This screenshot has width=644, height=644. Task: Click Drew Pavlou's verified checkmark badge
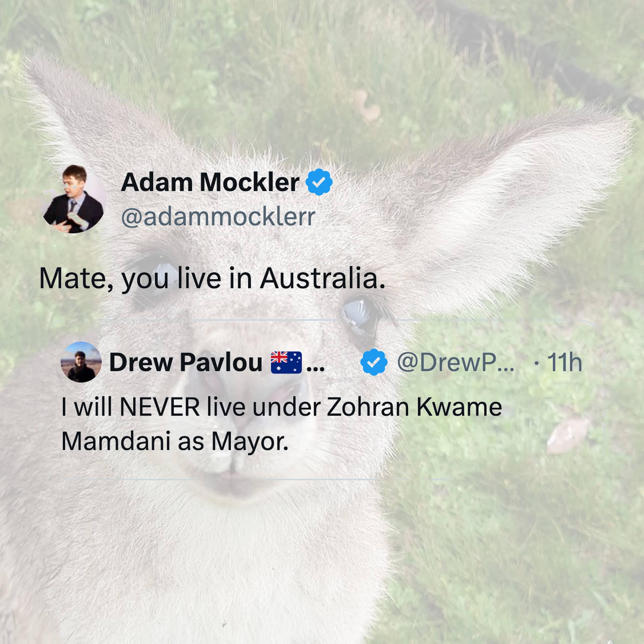374,362
